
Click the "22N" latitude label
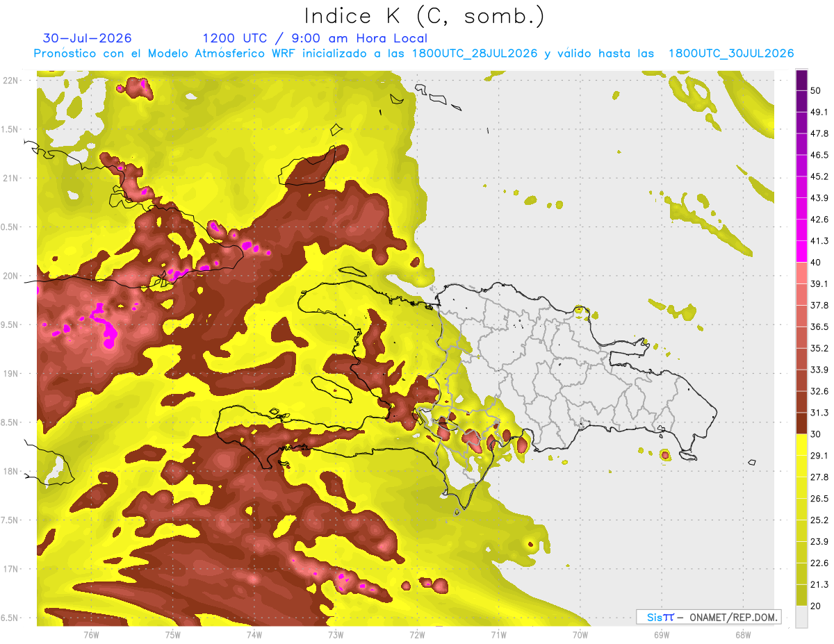tap(10, 81)
